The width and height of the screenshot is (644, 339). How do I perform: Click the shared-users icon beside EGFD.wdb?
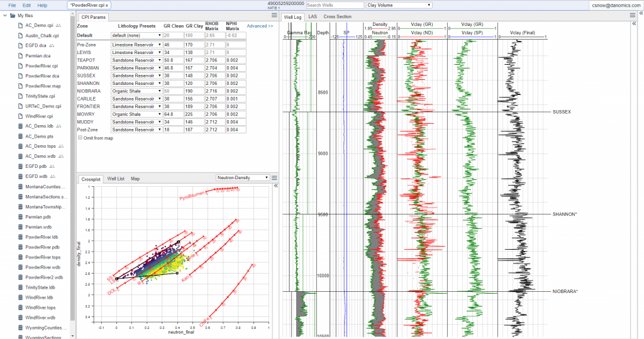[53, 176]
